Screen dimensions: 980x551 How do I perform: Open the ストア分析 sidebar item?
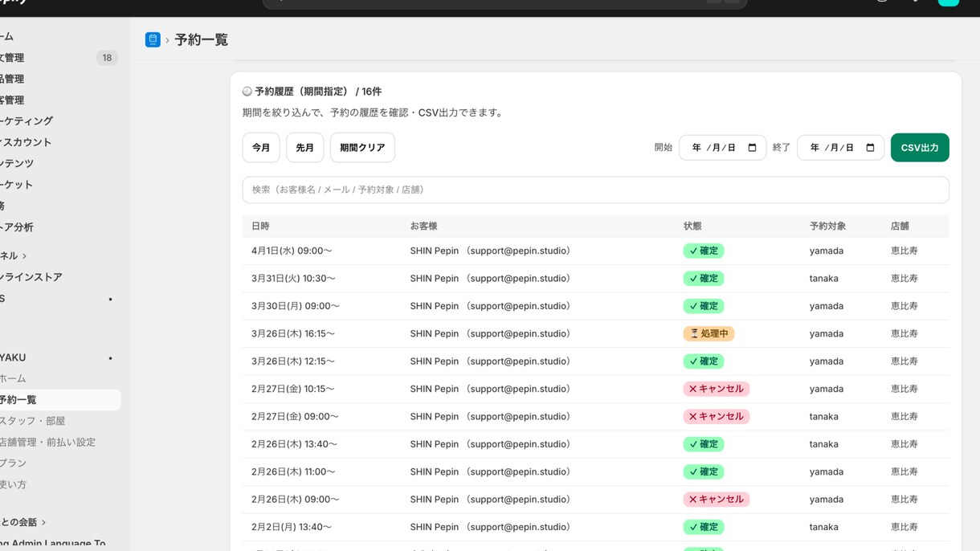click(x=17, y=227)
